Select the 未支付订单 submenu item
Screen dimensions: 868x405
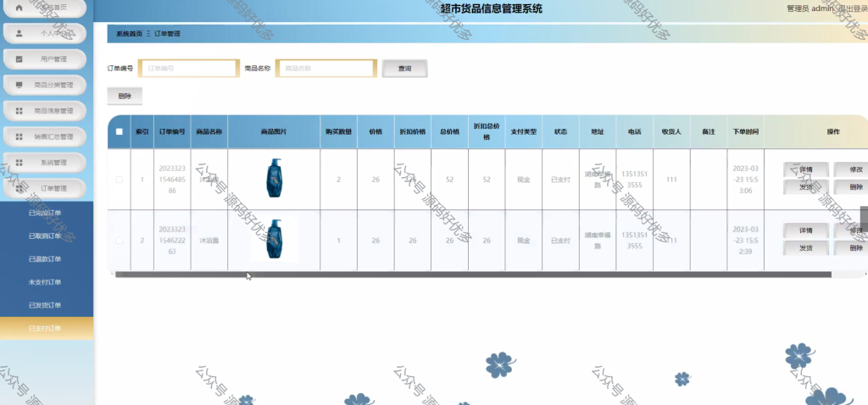coord(45,282)
